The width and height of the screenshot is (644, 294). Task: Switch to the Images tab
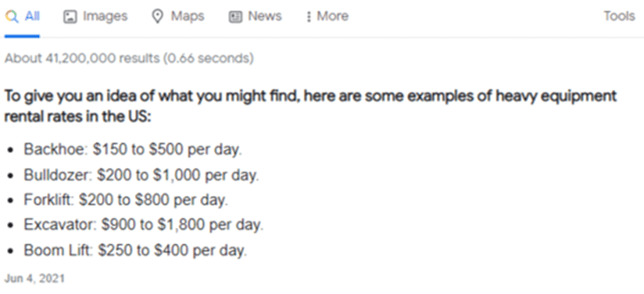pos(106,16)
